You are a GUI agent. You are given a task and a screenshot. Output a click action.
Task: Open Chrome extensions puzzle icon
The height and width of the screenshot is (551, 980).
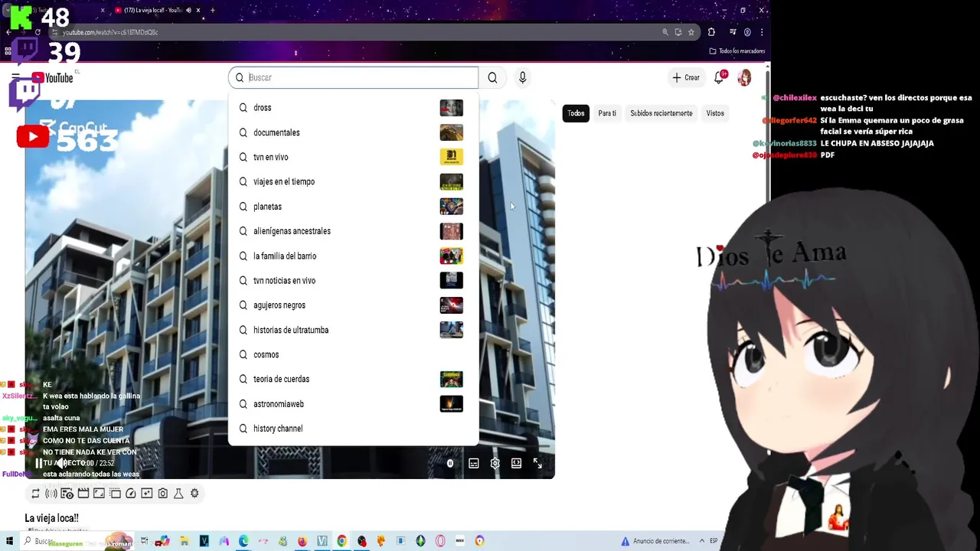tap(711, 32)
